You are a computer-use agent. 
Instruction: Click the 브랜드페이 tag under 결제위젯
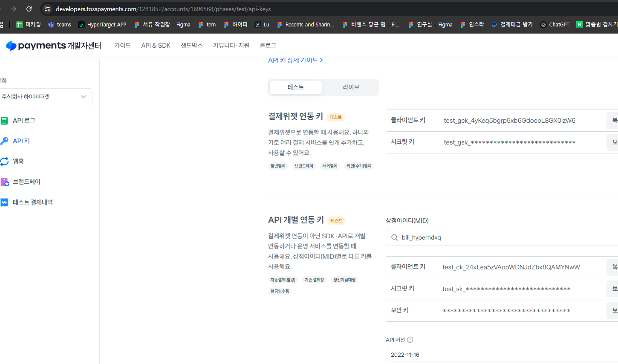tap(304, 166)
